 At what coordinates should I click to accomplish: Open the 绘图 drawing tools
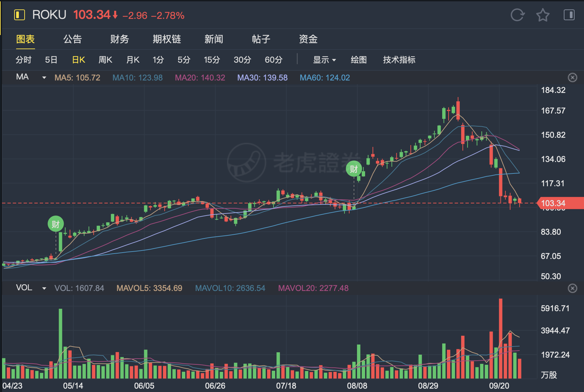tap(359, 60)
